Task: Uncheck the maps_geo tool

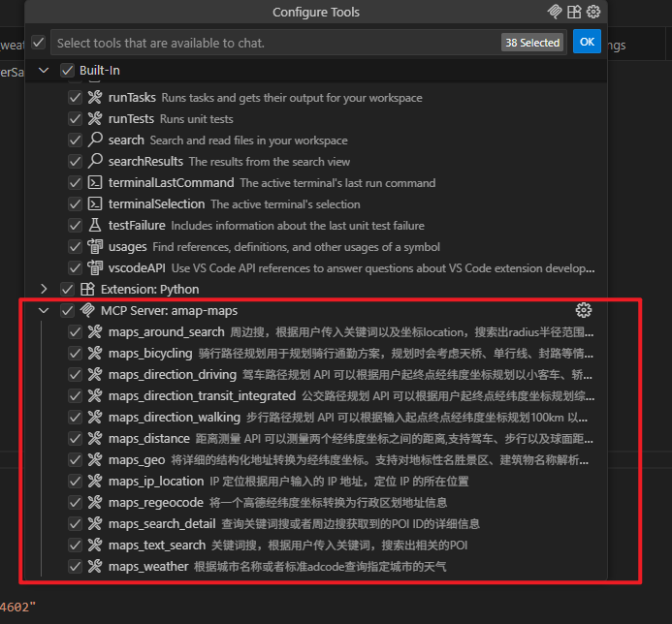Action: click(75, 460)
